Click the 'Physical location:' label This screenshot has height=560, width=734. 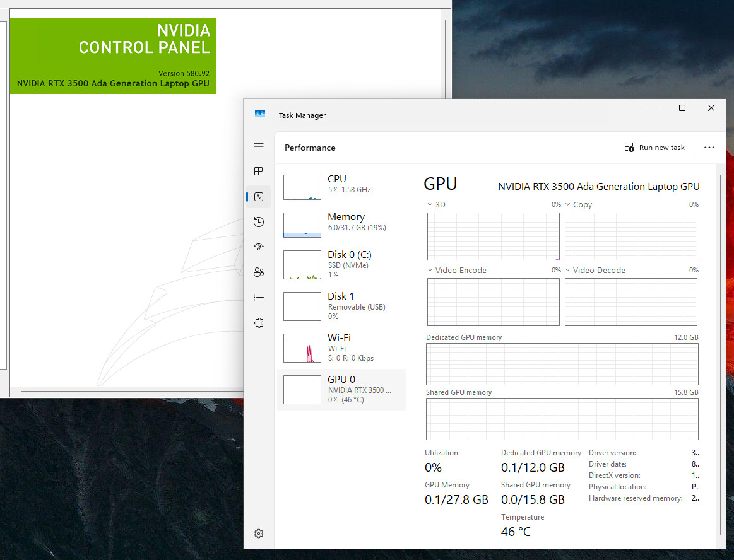coord(618,487)
